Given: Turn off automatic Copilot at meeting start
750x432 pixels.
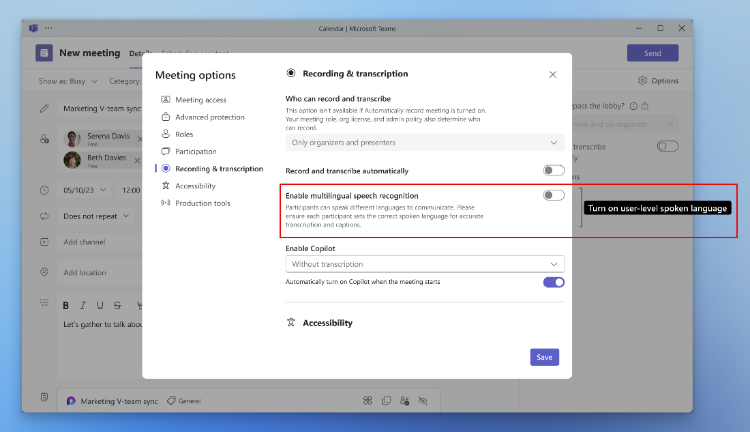Looking at the screenshot, I should point(553,282).
